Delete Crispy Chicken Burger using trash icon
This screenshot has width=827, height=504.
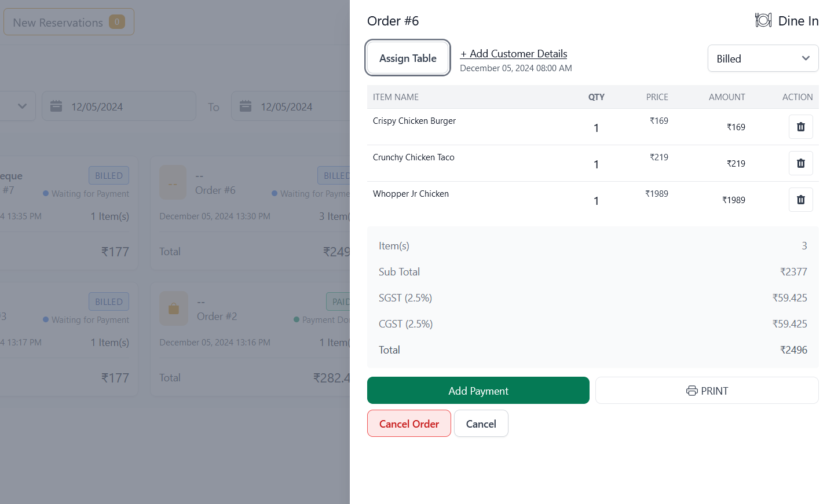coord(800,127)
